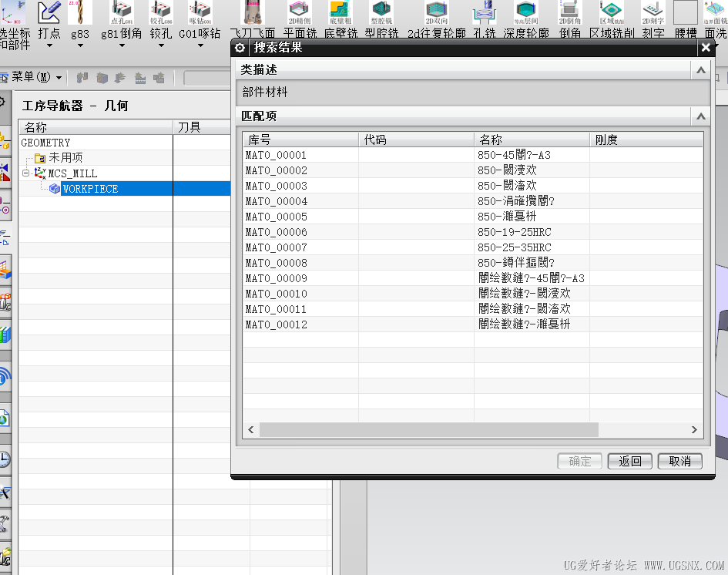Image resolution: width=728 pixels, height=575 pixels.
Task: Sort by 名称 column in 匹配项 table
Action: pyautogui.click(x=532, y=140)
